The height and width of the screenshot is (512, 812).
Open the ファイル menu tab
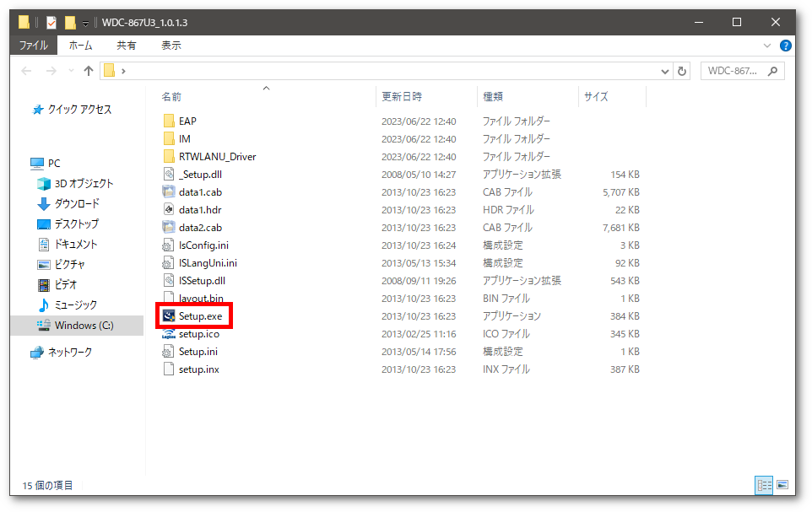pyautogui.click(x=34, y=46)
